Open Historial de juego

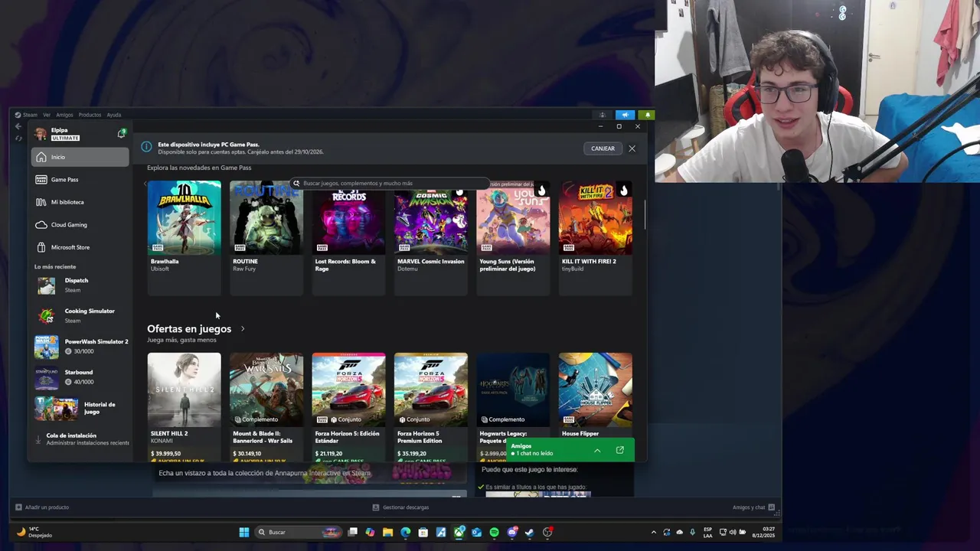81,408
